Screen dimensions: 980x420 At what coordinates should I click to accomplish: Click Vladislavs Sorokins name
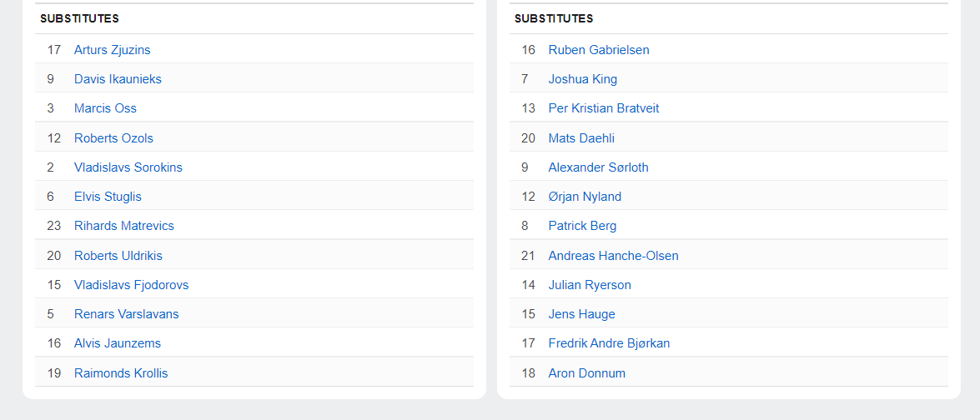128,167
